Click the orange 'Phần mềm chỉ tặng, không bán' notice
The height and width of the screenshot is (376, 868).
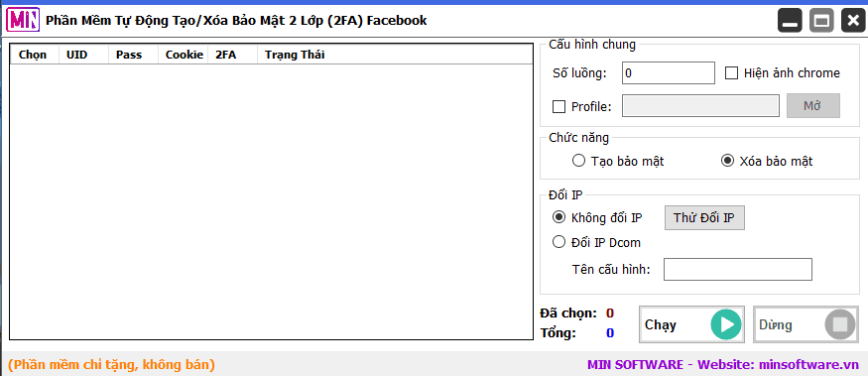111,365
